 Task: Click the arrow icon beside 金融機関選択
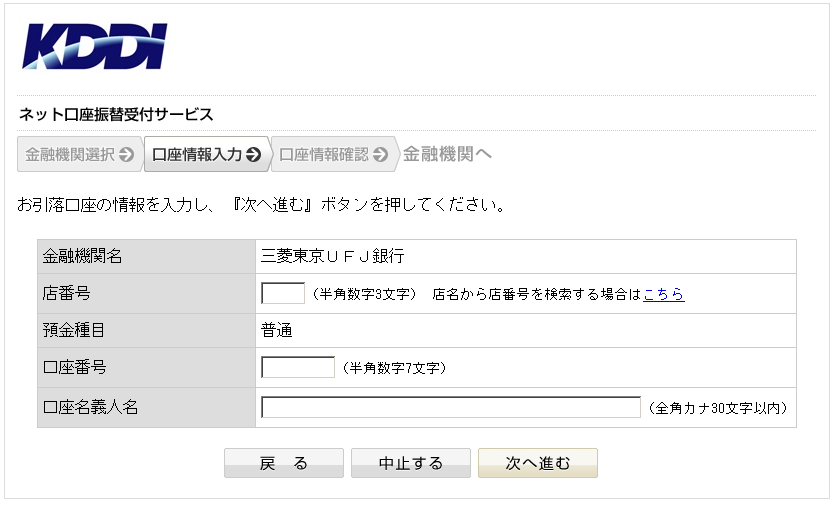pos(126,155)
